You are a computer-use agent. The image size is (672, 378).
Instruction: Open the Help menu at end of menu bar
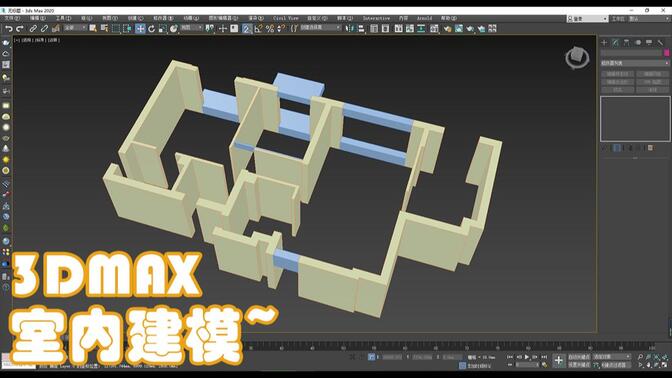coord(449,18)
